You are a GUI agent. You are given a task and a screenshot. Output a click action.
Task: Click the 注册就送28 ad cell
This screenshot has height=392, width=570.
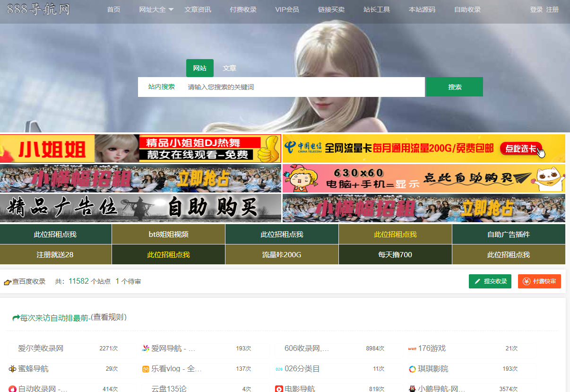(x=55, y=254)
